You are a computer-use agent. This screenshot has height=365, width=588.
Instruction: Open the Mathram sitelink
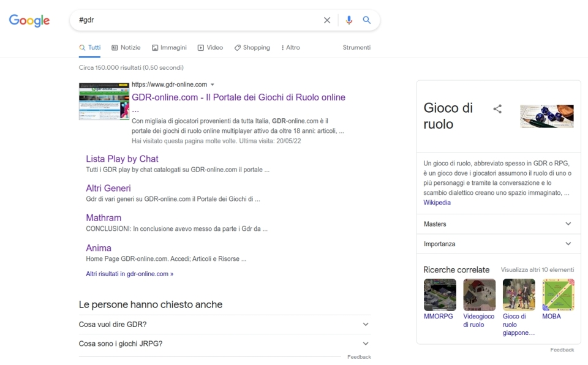104,218
